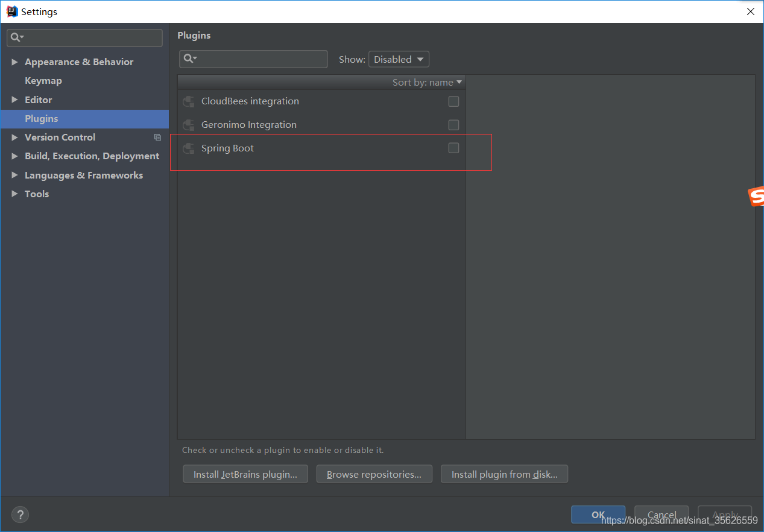
Task: Focus the plugin search field
Action: pos(253,59)
